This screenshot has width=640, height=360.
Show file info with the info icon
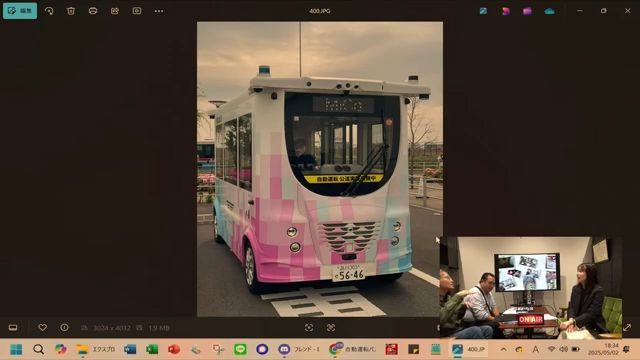point(64,327)
